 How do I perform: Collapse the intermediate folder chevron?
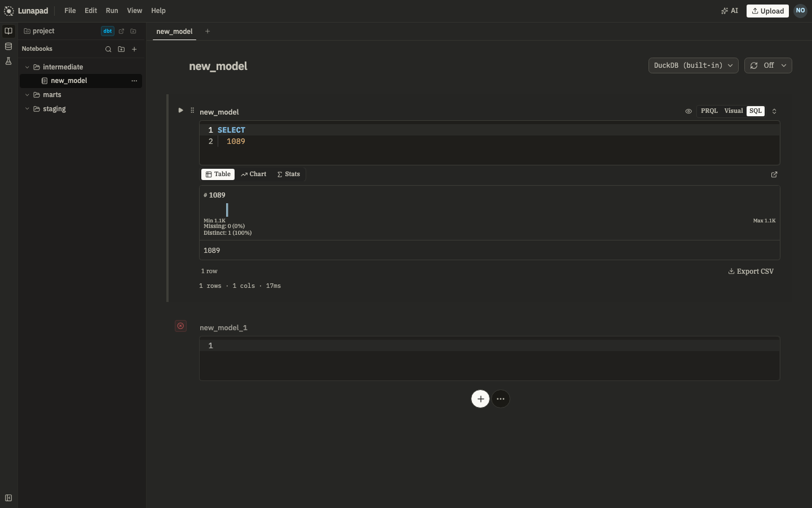27,67
